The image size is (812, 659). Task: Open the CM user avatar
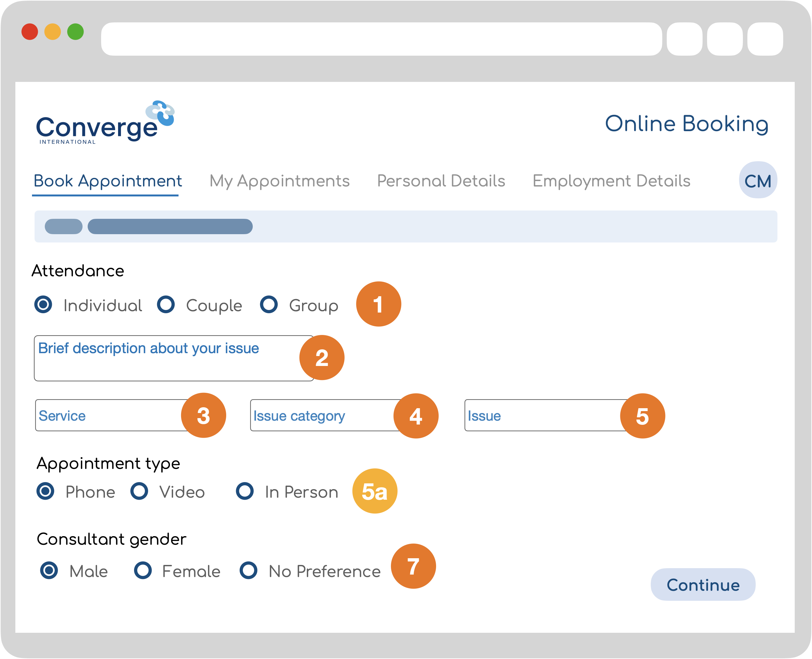[757, 180]
